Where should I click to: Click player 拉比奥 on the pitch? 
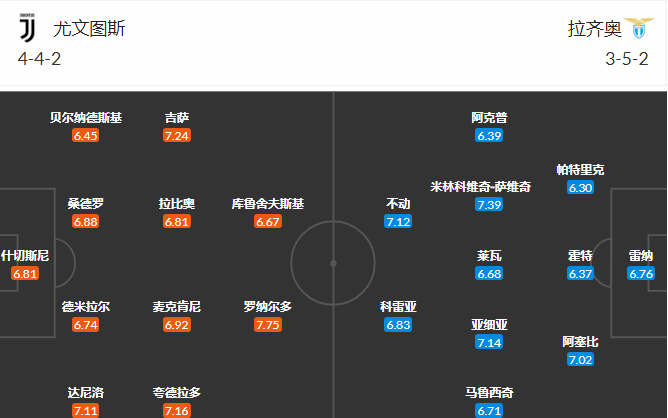coord(177,204)
